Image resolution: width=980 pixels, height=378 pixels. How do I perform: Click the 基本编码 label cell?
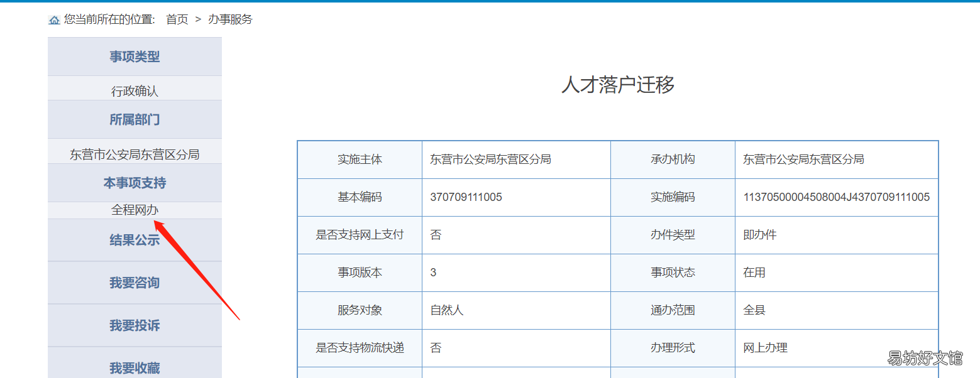360,197
